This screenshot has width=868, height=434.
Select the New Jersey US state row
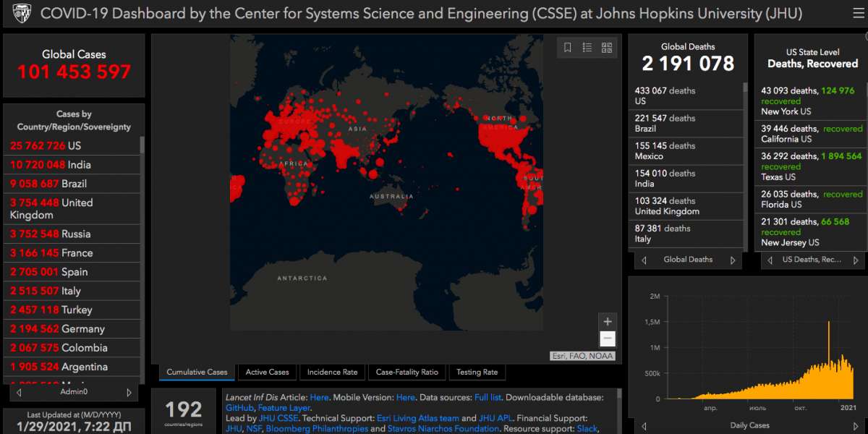(x=810, y=231)
